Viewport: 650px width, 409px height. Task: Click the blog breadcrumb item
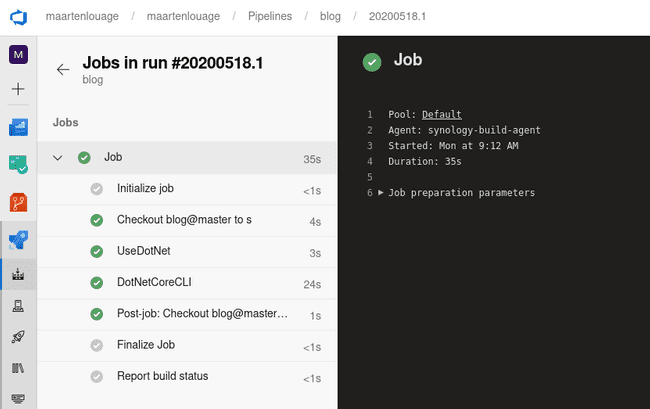[330, 16]
